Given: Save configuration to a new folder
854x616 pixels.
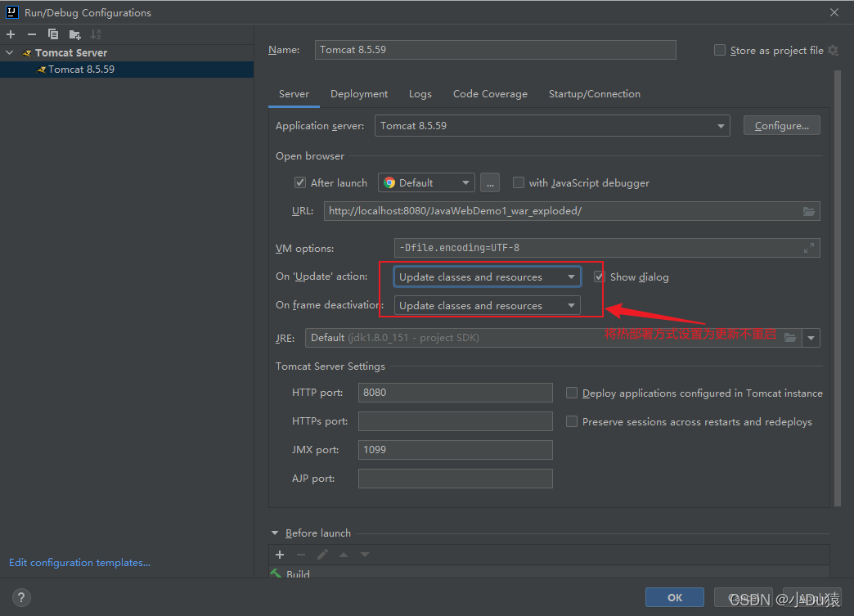Looking at the screenshot, I should 74,35.
